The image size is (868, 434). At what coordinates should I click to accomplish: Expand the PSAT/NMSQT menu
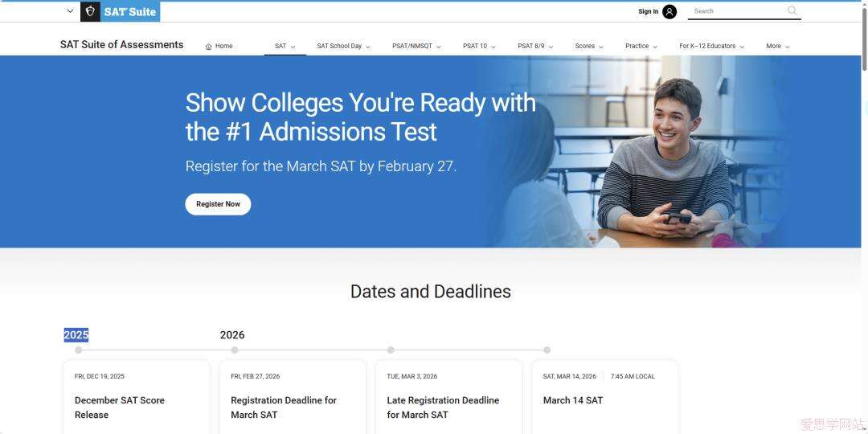pyautogui.click(x=416, y=47)
